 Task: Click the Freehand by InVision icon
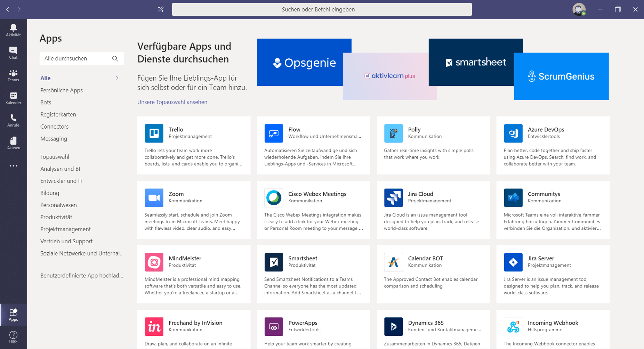click(x=154, y=326)
